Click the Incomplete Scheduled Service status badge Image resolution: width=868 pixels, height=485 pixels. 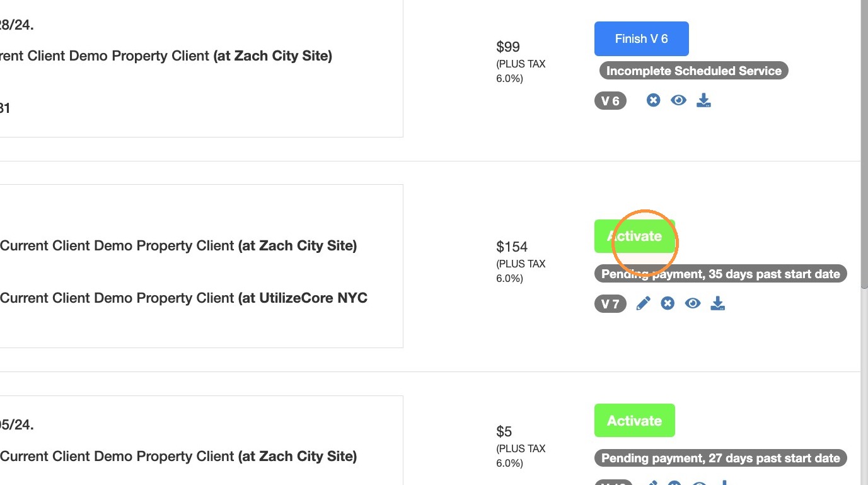tap(693, 71)
